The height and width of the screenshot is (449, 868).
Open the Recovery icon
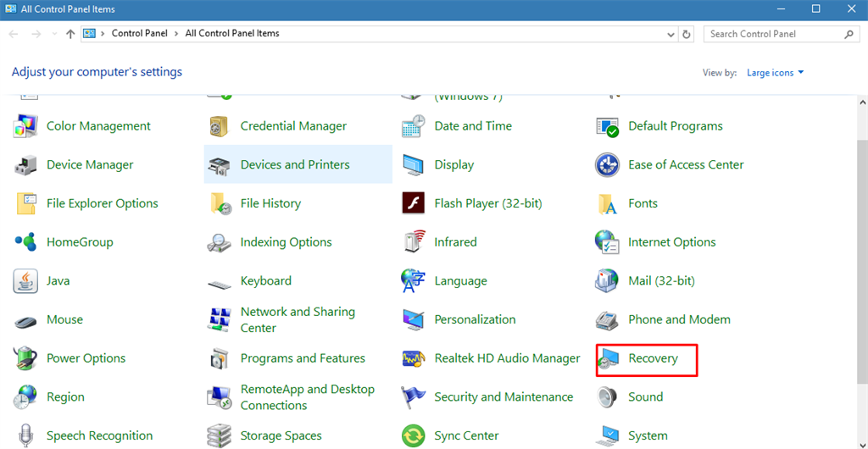tap(608, 360)
